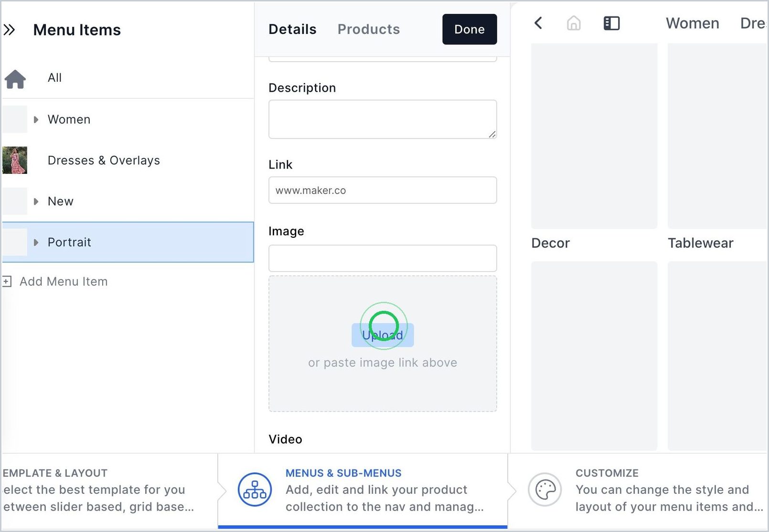Click into the Description text area
The width and height of the screenshot is (769, 532).
coord(383,119)
